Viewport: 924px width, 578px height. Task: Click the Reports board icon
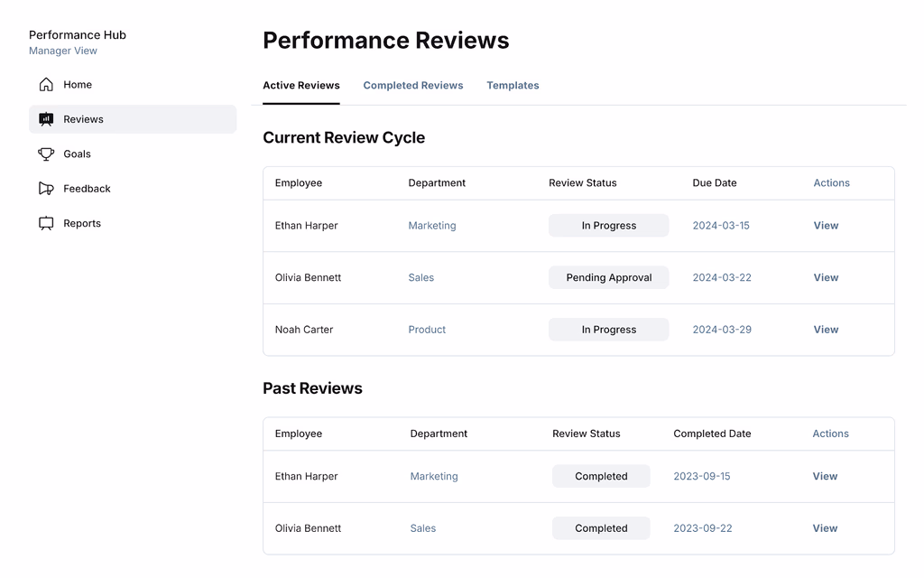tap(46, 224)
